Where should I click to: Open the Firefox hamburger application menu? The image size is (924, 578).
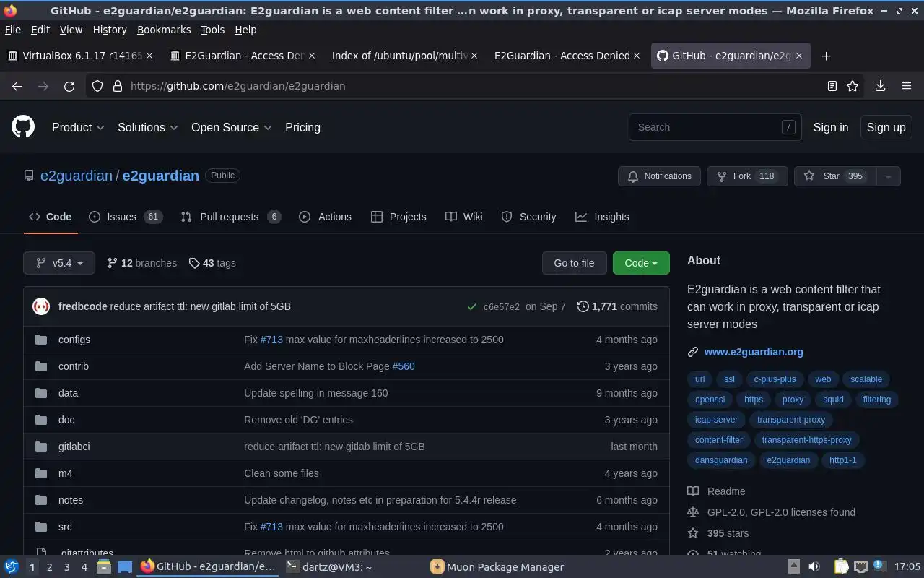[907, 86]
